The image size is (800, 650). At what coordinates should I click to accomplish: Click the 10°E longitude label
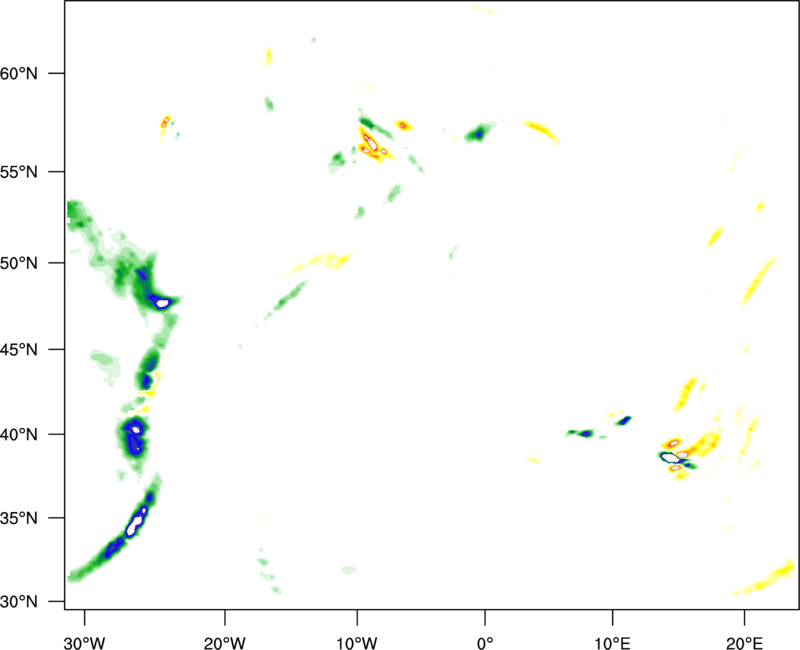tap(612, 643)
